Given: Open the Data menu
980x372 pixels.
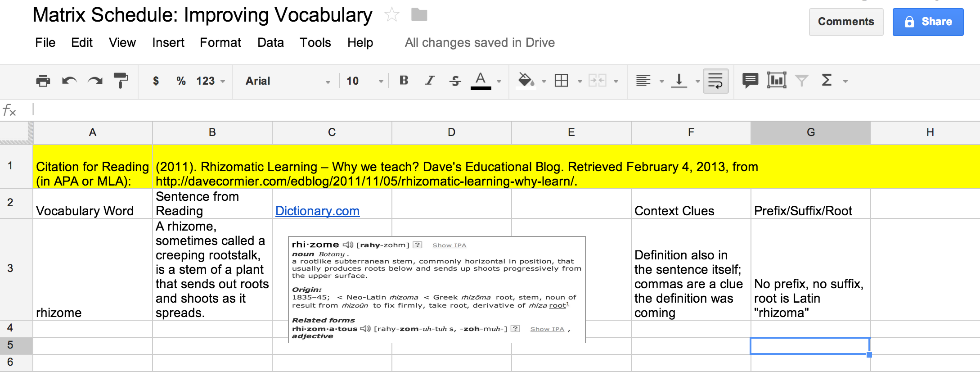Looking at the screenshot, I should point(270,42).
